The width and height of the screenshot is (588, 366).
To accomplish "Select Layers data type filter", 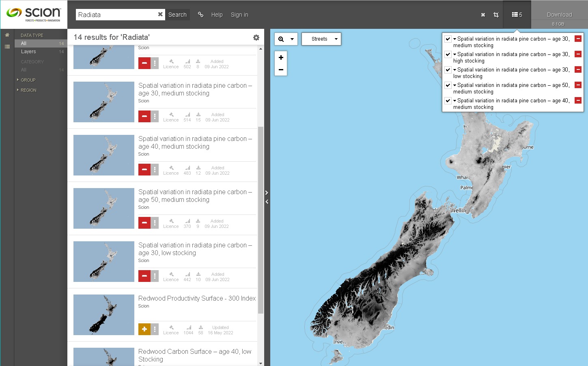I will pyautogui.click(x=41, y=52).
